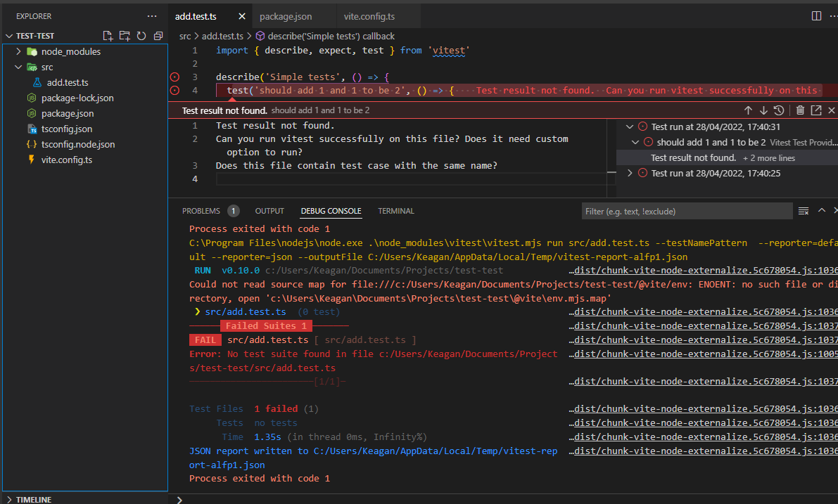Open the TERMINAL panel tab
Image resolution: width=838 pixels, height=504 pixels.
396,211
